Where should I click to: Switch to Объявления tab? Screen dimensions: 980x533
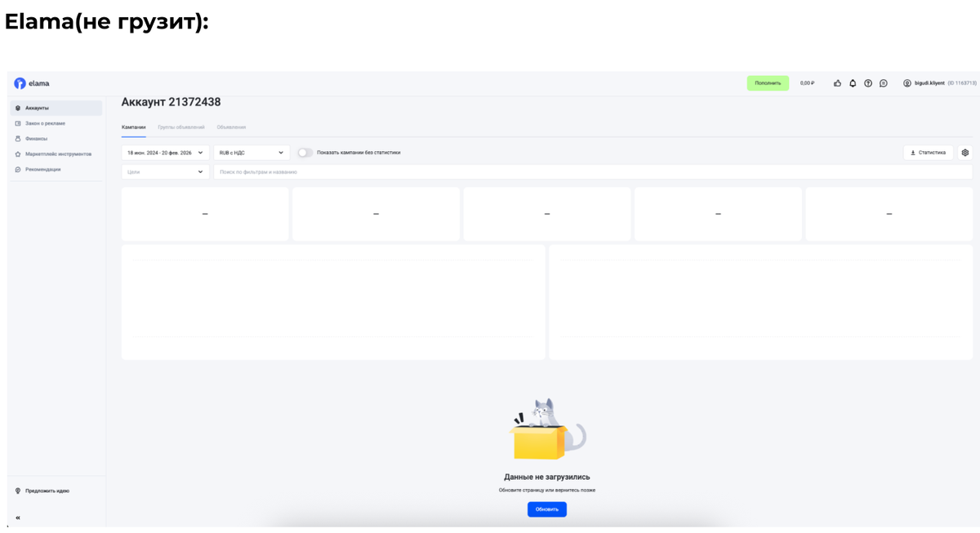(x=231, y=127)
